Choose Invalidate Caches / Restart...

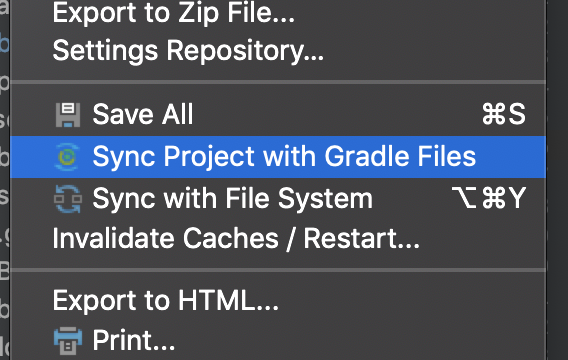236,238
